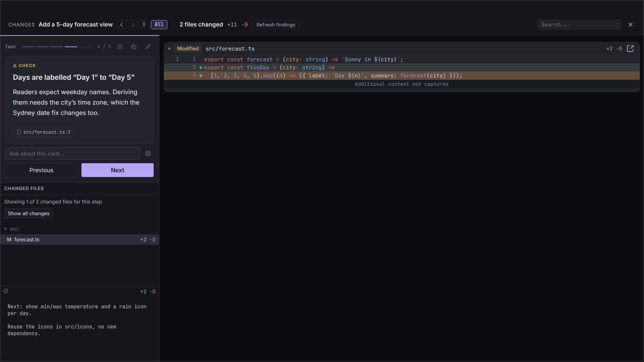Jump to the first tour progress segment
Viewport: 644px width, 362px height.
coord(28,47)
